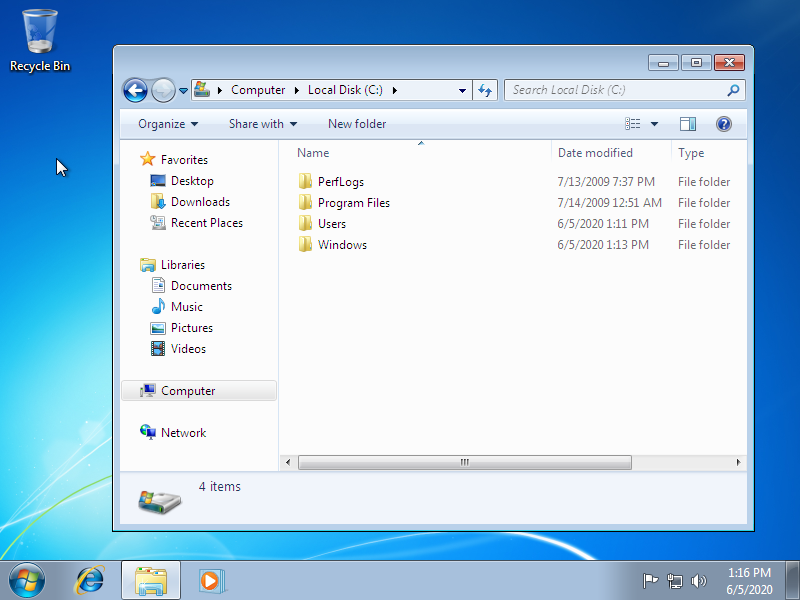The height and width of the screenshot is (600, 800).
Task: Open the Organize menu
Action: [x=168, y=124]
